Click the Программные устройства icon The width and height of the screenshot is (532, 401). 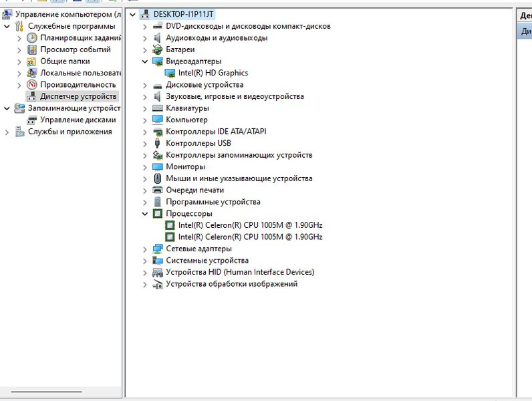158,202
